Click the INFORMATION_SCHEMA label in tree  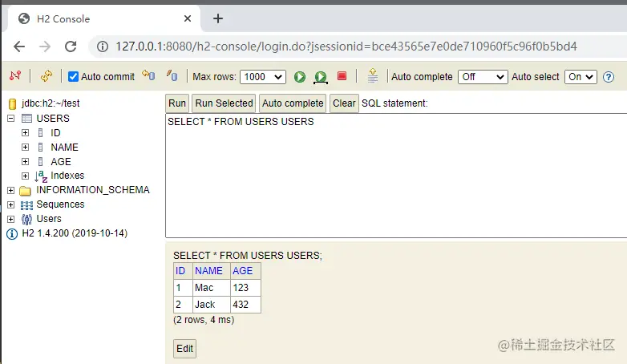click(93, 190)
